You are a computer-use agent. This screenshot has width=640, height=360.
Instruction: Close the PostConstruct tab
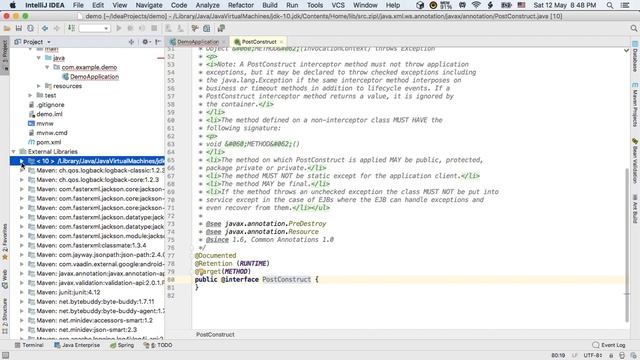click(281, 42)
